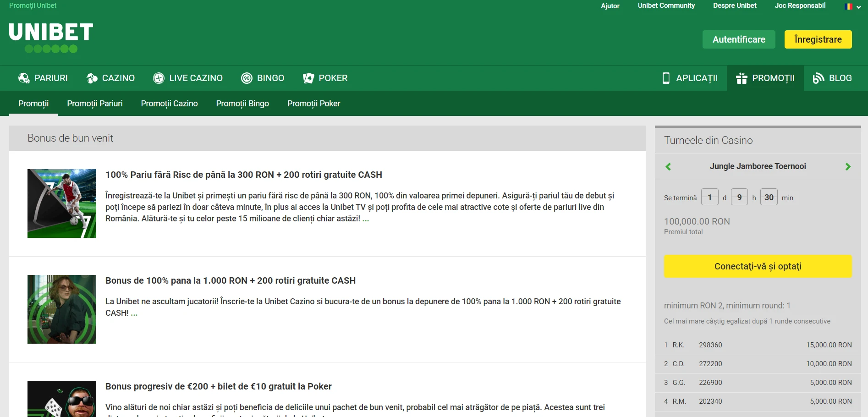Image resolution: width=868 pixels, height=417 pixels.
Task: Open the LIVE CAZINO section
Action: (x=188, y=78)
